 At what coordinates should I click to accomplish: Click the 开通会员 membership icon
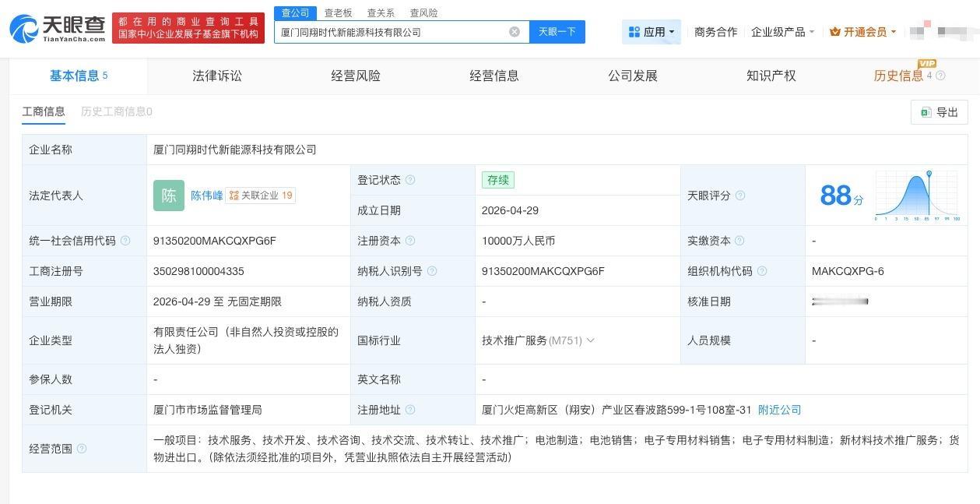[x=835, y=31]
